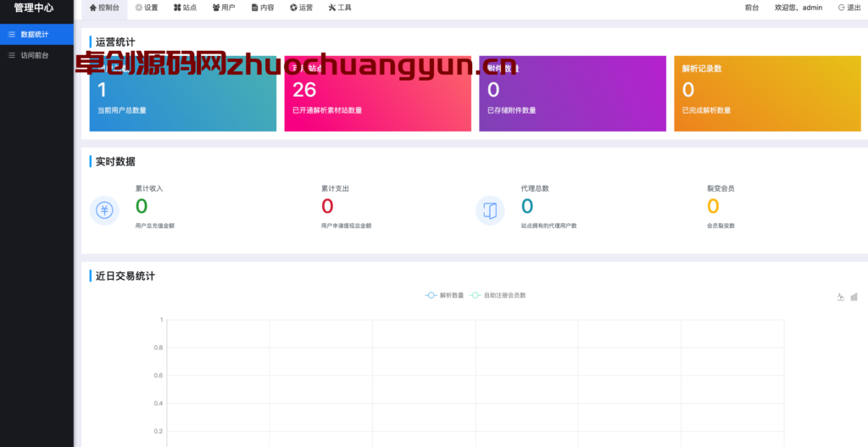The image size is (868, 447).
Task: Click the people icon beside 用户
Action: 216,8
